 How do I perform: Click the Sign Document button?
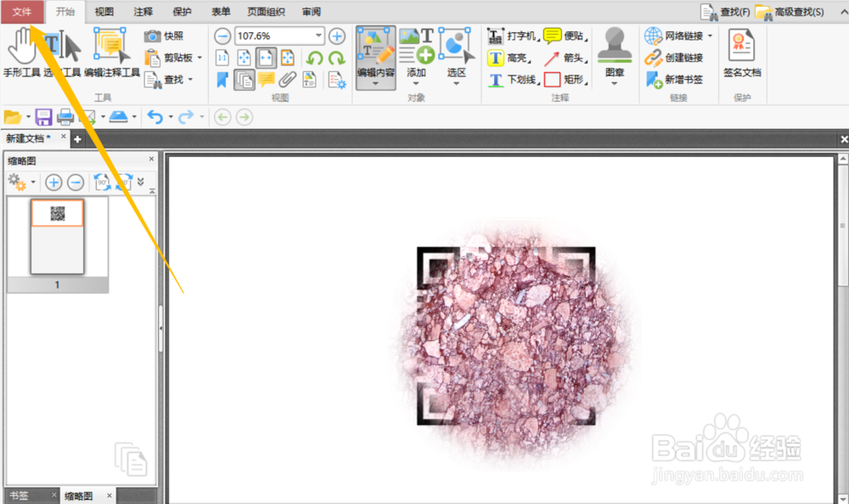[742, 53]
